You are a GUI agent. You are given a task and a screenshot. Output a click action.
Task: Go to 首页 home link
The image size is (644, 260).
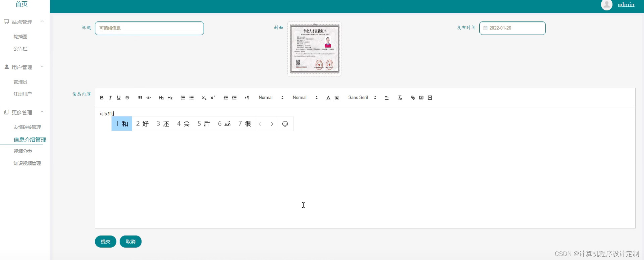[21, 4]
